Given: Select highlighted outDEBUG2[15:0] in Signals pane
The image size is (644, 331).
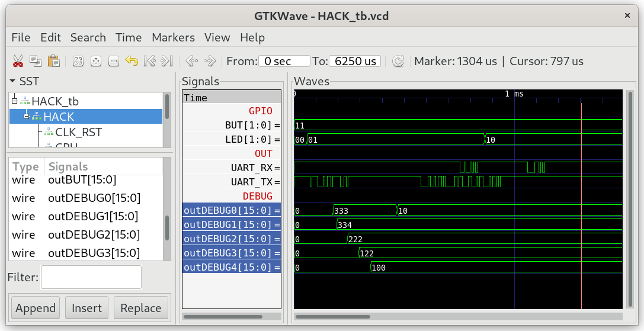Looking at the screenshot, I should 232,239.
